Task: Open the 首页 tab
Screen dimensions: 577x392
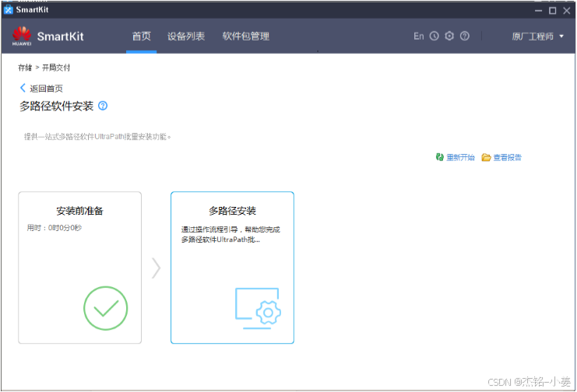Action: point(141,36)
